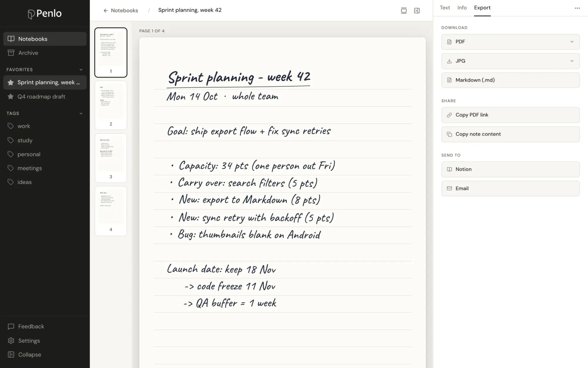Open the Notebooks section in sidebar
The image size is (588, 368).
click(x=45, y=39)
